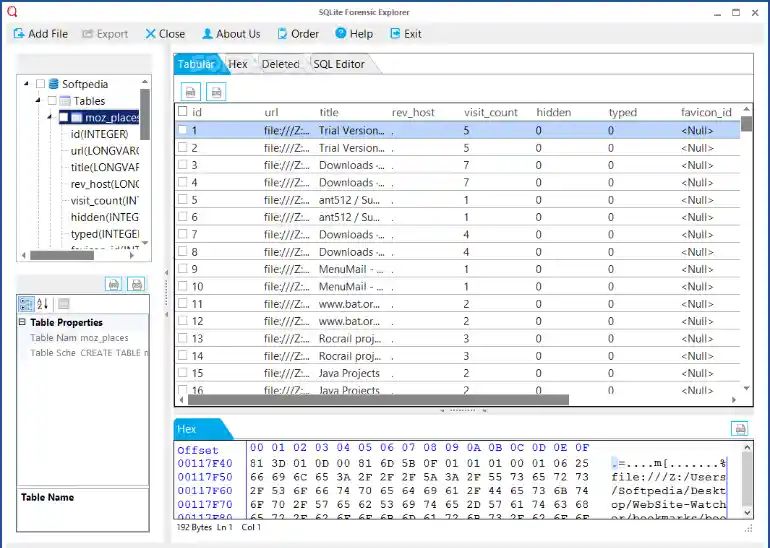Screen dimensions: 770x548
Task: Check the checkbox for row 5
Action: pos(183,199)
